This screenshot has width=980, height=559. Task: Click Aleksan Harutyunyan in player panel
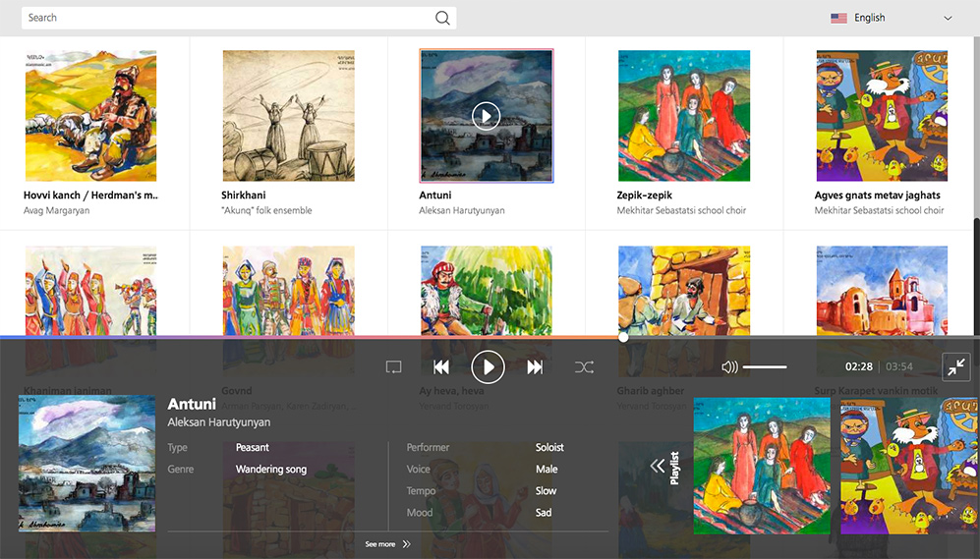coord(219,422)
